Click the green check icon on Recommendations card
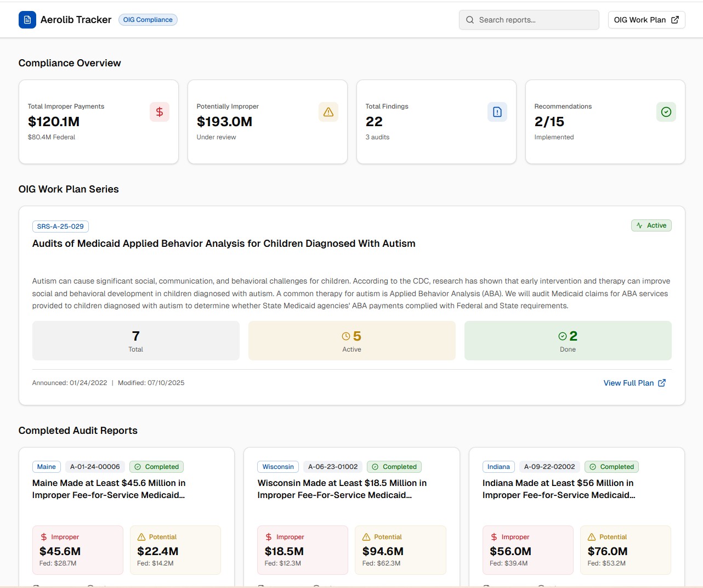The width and height of the screenshot is (703, 588). pyautogui.click(x=666, y=111)
